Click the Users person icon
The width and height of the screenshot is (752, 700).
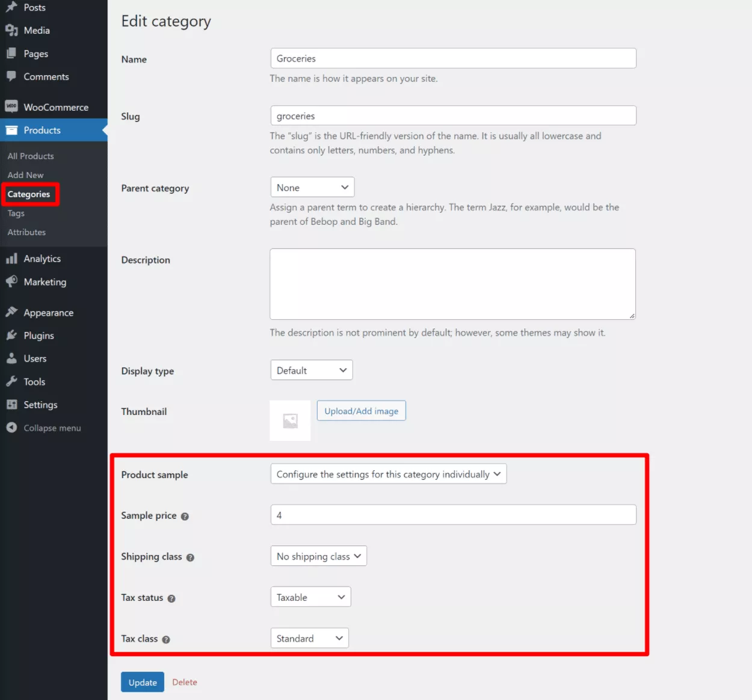11,358
